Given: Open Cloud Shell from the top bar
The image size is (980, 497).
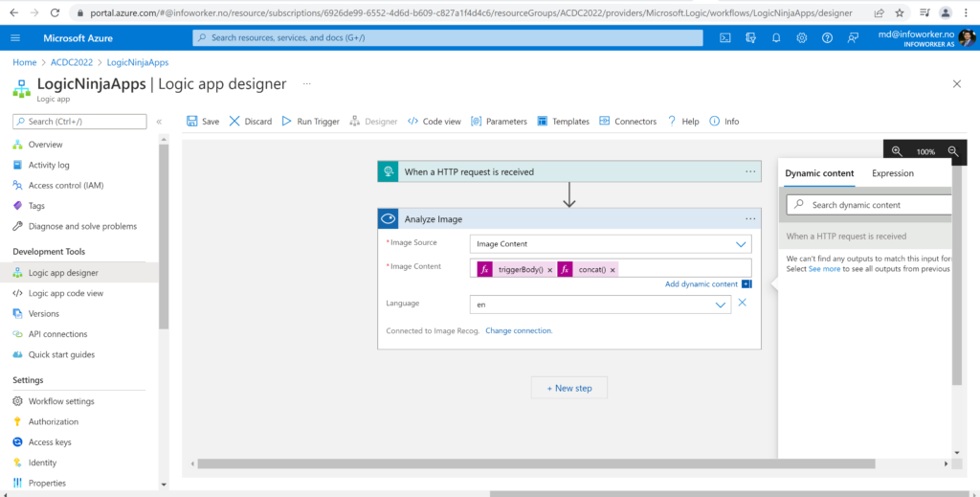Looking at the screenshot, I should 725,38.
